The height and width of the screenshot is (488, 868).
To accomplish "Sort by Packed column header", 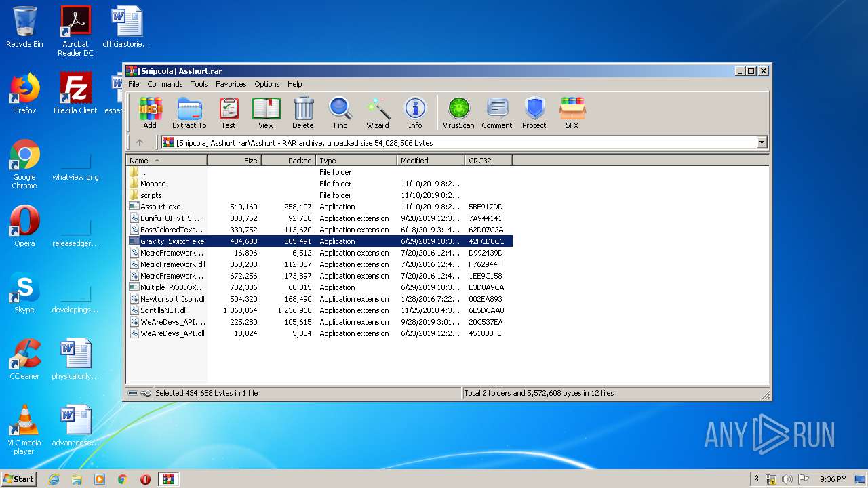I will [x=288, y=161].
